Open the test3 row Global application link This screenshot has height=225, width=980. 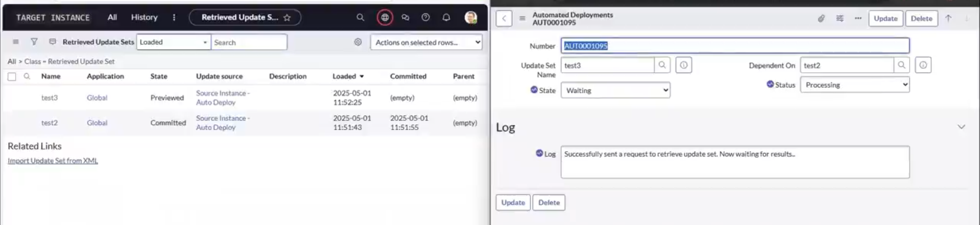point(97,98)
